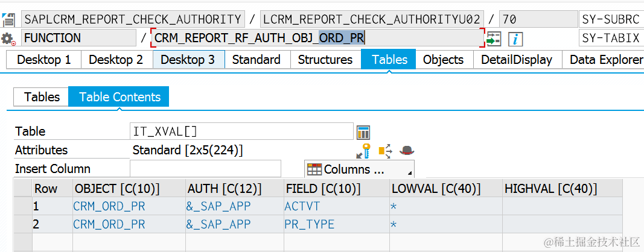644x252 pixels.
Task: Select the blue Tables main tab
Action: [x=389, y=60]
